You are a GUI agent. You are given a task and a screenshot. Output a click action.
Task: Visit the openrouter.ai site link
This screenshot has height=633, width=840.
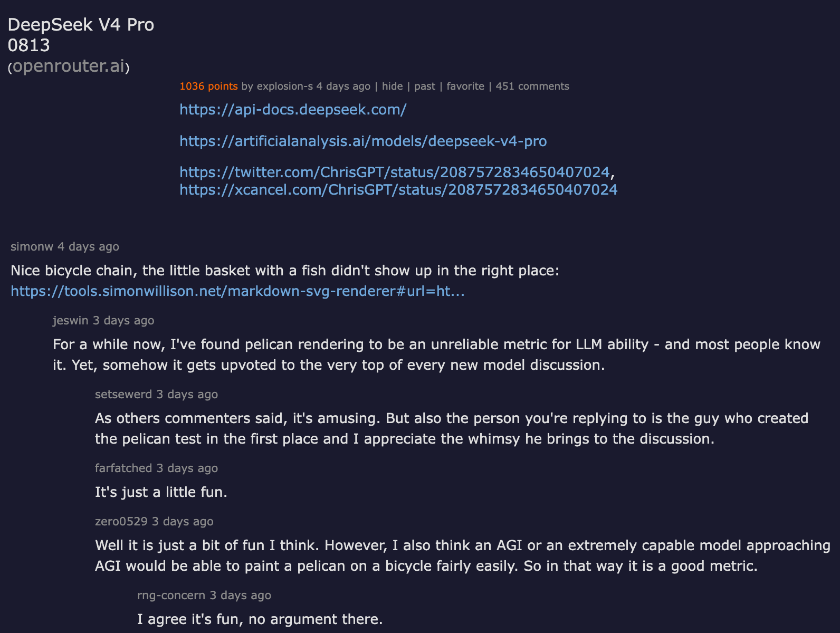(x=69, y=66)
